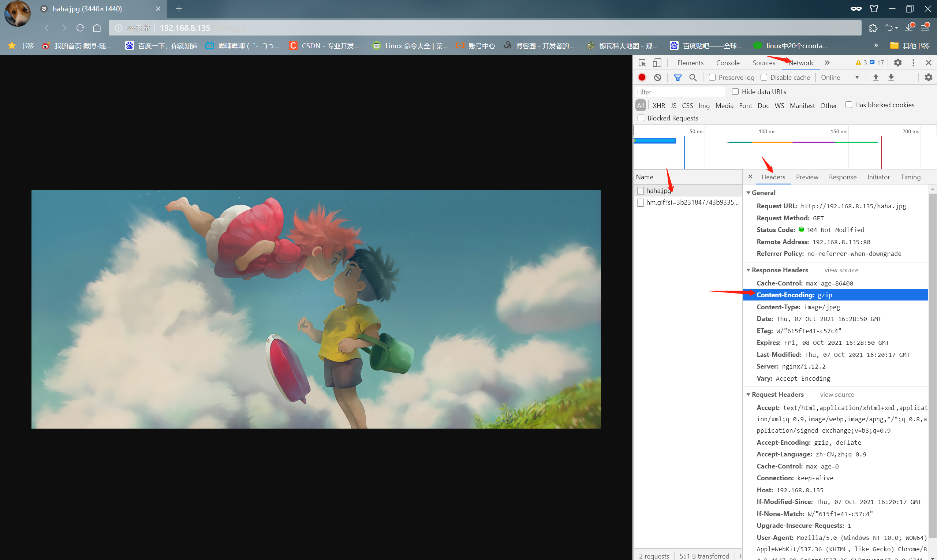Go to the browser home page

pyautogui.click(x=97, y=28)
